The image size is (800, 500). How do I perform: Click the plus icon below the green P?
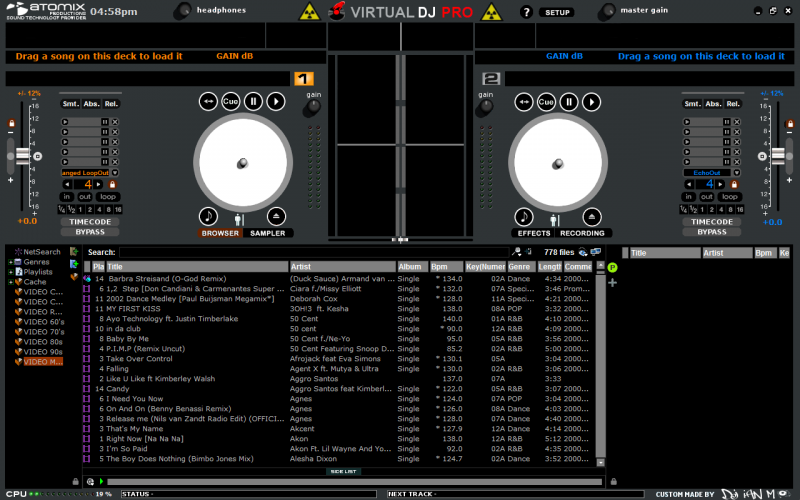pos(613,283)
